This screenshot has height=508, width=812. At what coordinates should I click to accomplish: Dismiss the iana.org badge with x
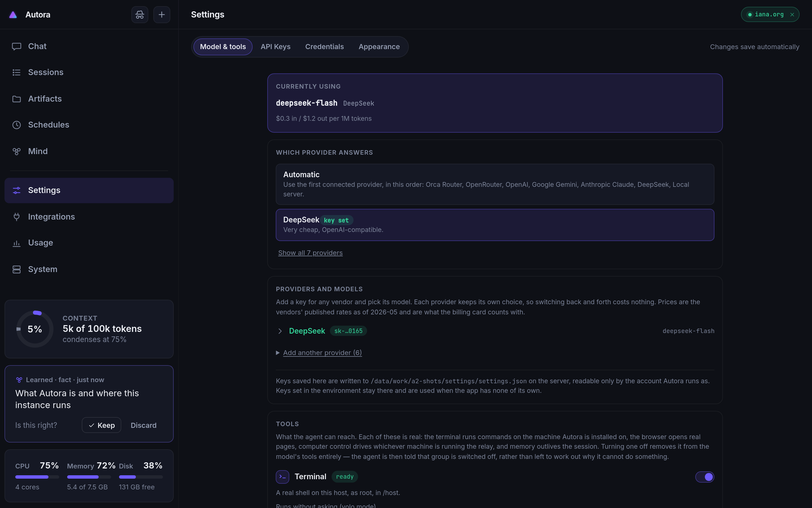(792, 14)
